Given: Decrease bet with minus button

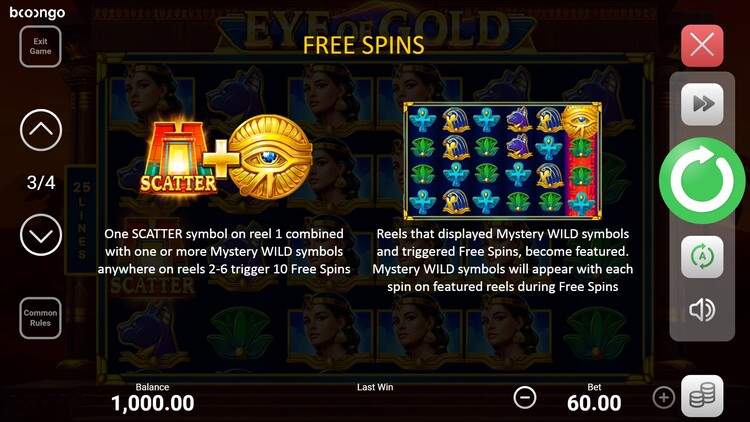Looking at the screenshot, I should click(x=525, y=397).
